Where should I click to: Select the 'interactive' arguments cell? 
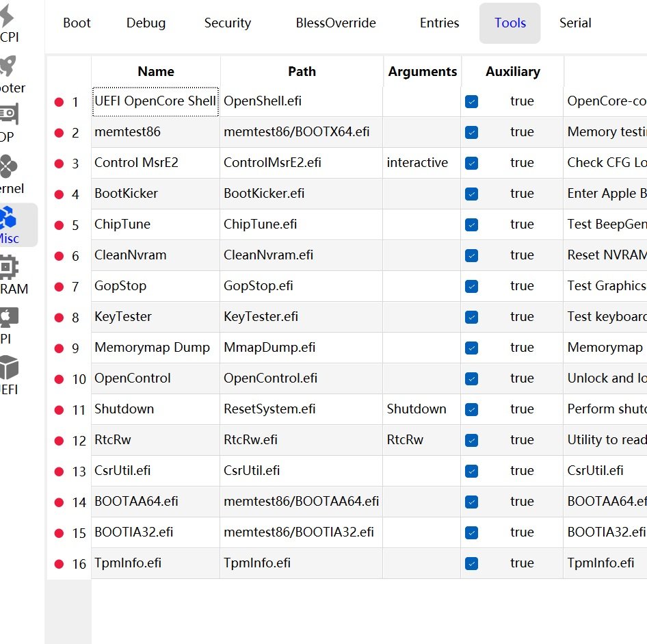pos(422,163)
